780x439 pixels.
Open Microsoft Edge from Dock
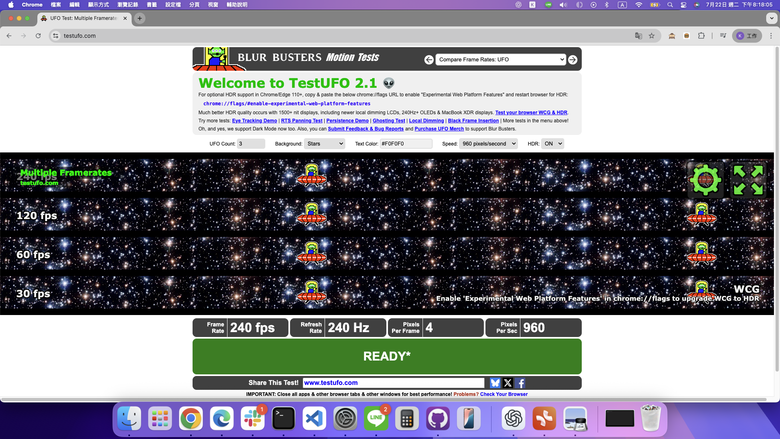tap(222, 419)
